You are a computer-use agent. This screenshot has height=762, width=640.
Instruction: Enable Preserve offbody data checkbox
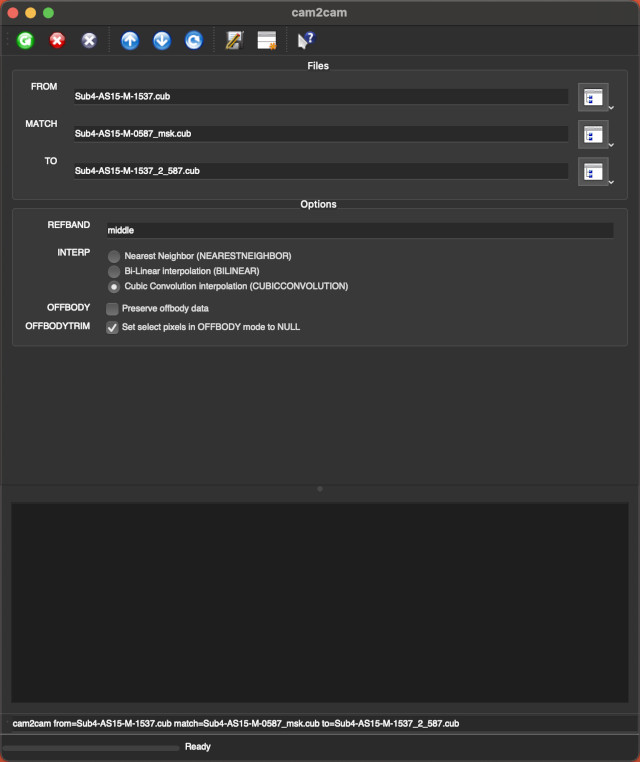tap(113, 309)
